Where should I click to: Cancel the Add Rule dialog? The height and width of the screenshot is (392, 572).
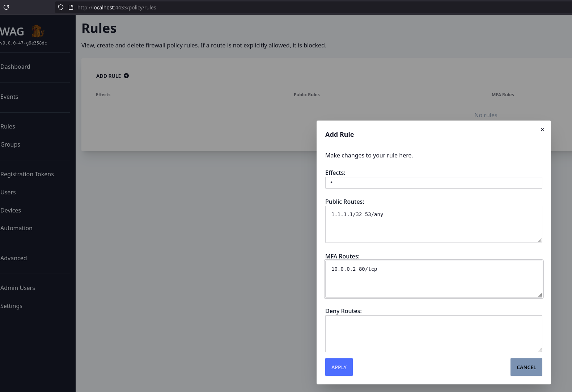[x=526, y=367]
